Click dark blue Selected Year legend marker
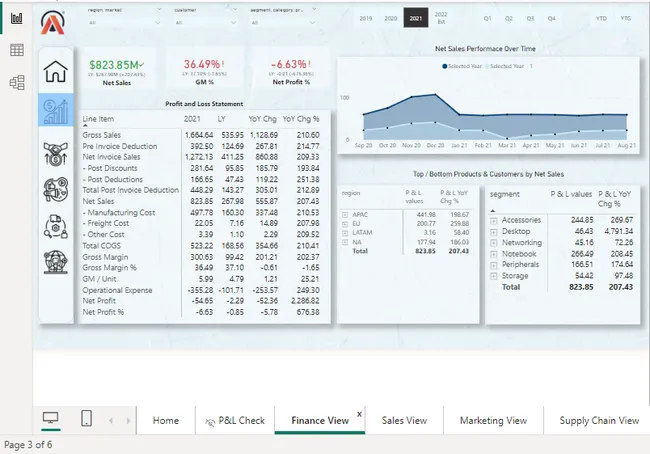The width and height of the screenshot is (650, 454). [445, 66]
